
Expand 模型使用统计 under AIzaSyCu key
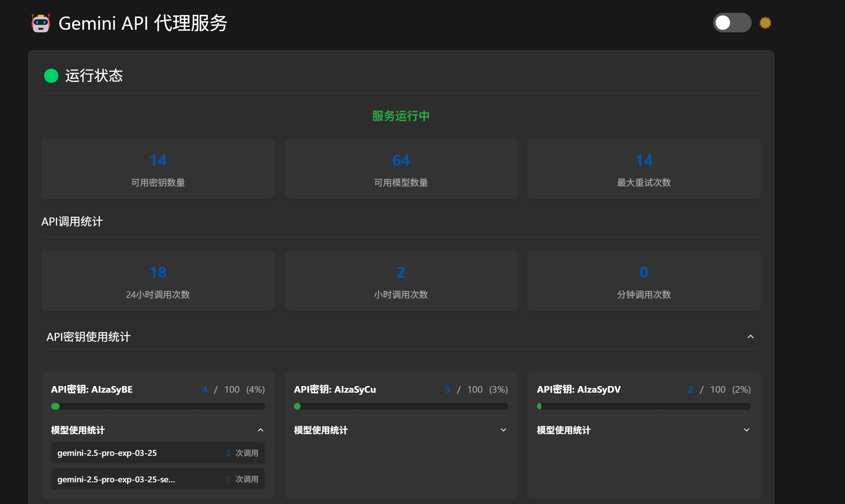(x=503, y=430)
